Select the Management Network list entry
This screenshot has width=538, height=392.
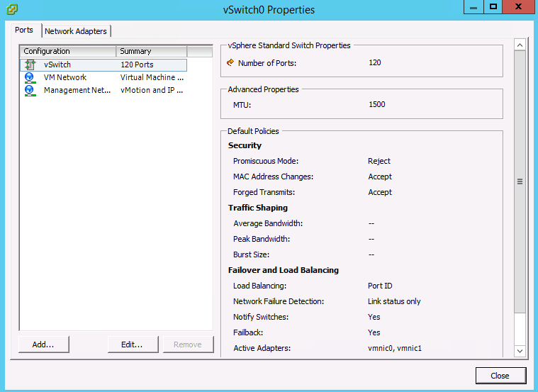coord(77,90)
